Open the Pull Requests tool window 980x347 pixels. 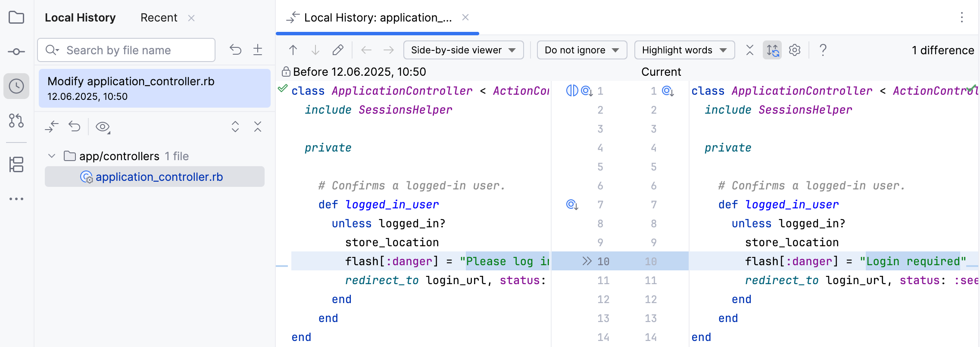point(16,121)
